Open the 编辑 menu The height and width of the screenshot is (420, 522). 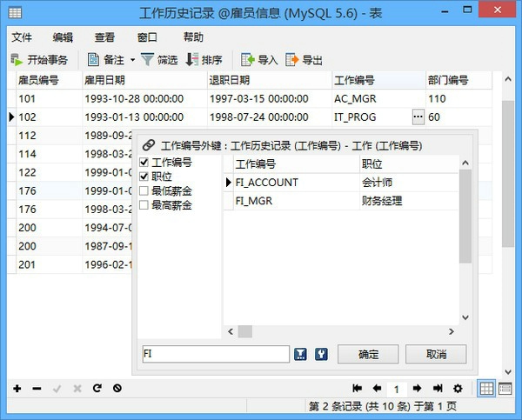(63, 37)
